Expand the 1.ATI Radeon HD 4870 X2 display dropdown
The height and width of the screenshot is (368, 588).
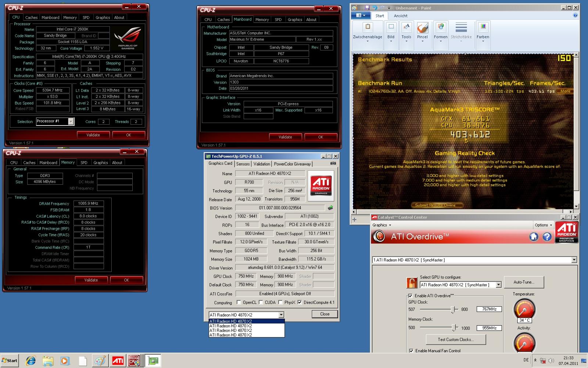point(574,260)
